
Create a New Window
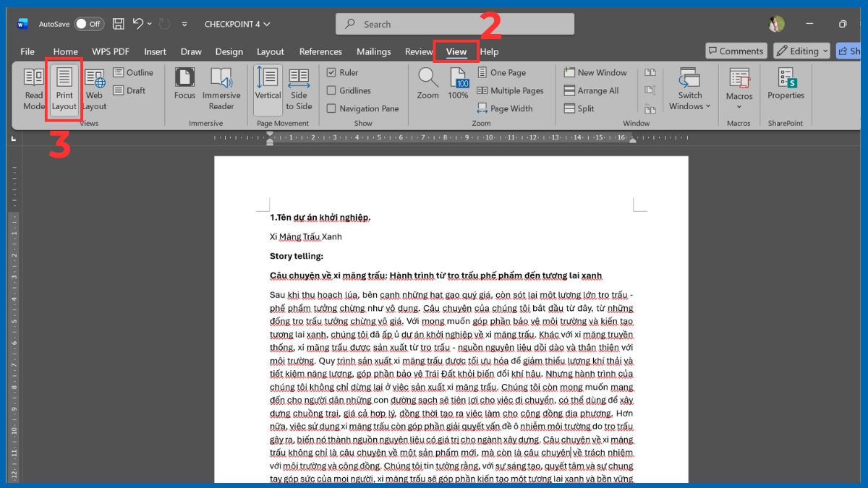click(595, 72)
